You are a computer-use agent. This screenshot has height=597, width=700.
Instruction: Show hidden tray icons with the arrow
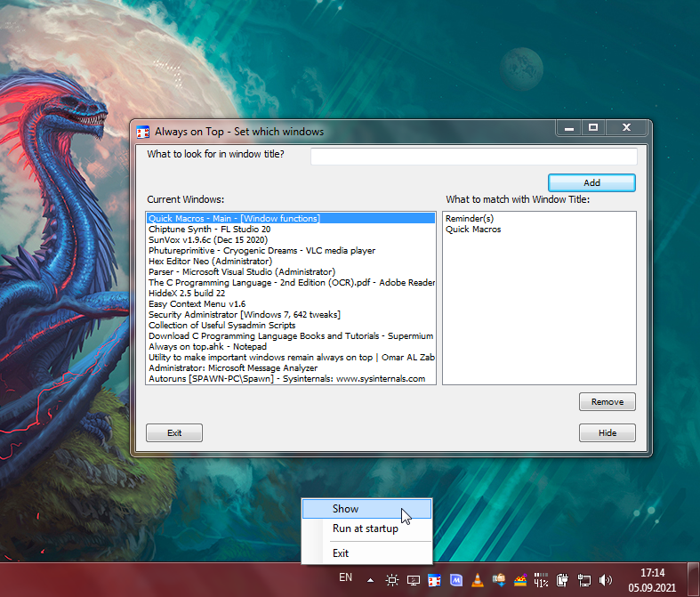point(372,579)
